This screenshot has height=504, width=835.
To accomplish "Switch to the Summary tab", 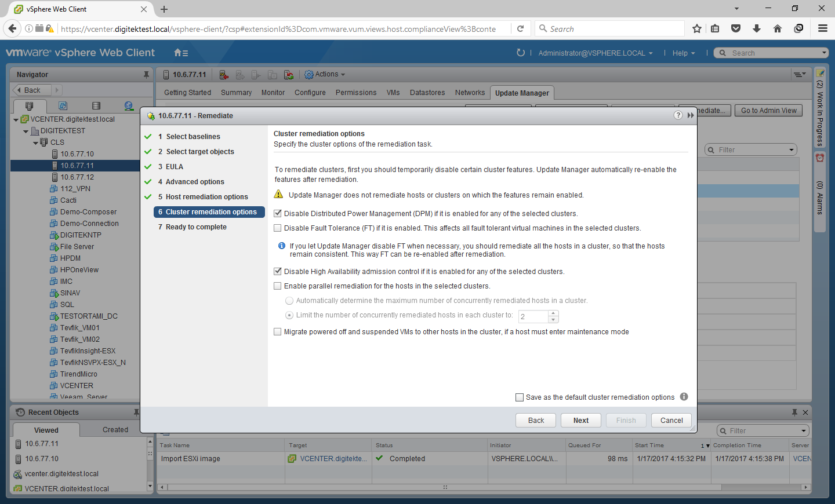I will click(x=236, y=93).
